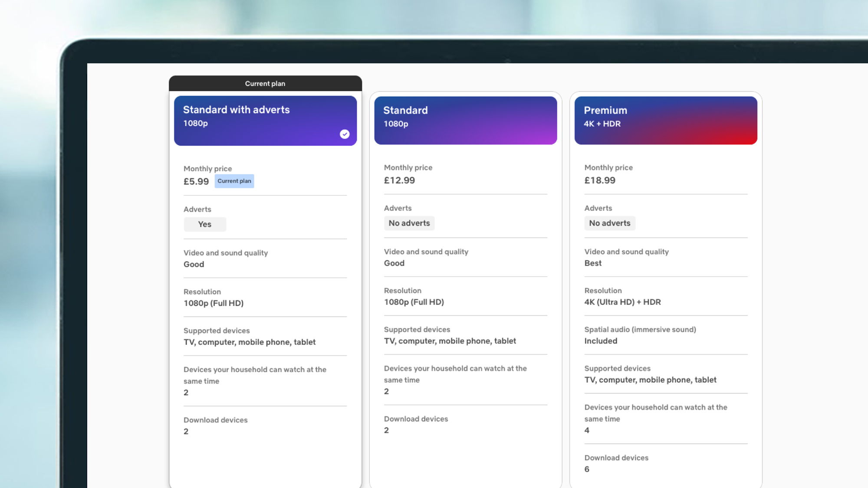Click the £12.99 monthly price
The image size is (868, 488).
tap(399, 180)
